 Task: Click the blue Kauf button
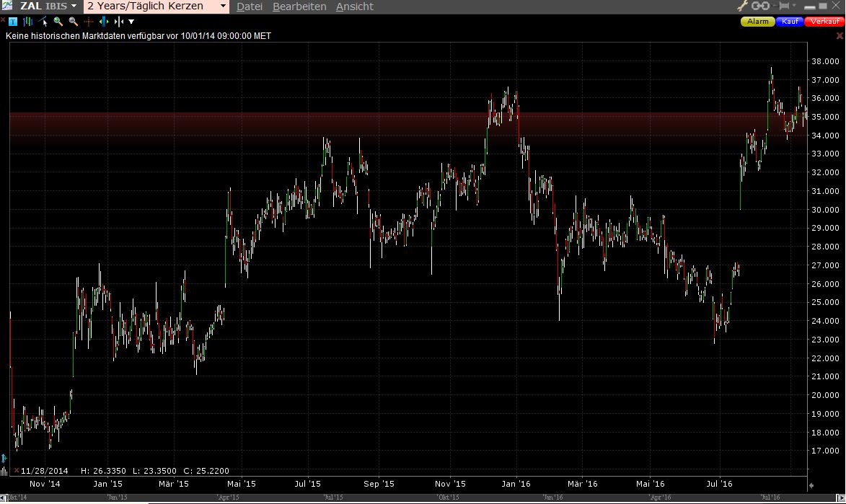[x=789, y=22]
